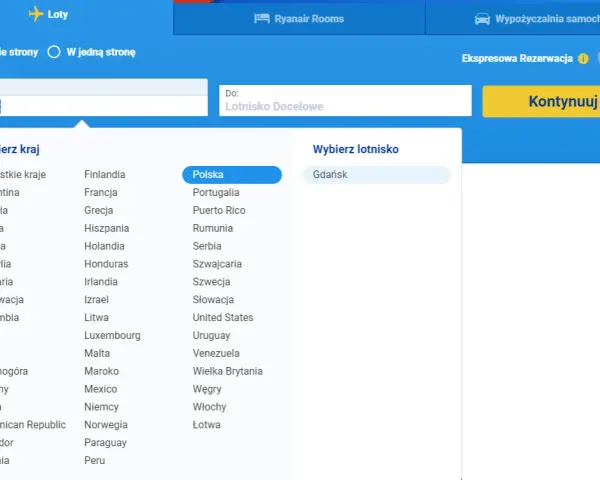The height and width of the screenshot is (480, 600).
Task: Select Szwajcaria from country list
Action: [x=217, y=264]
